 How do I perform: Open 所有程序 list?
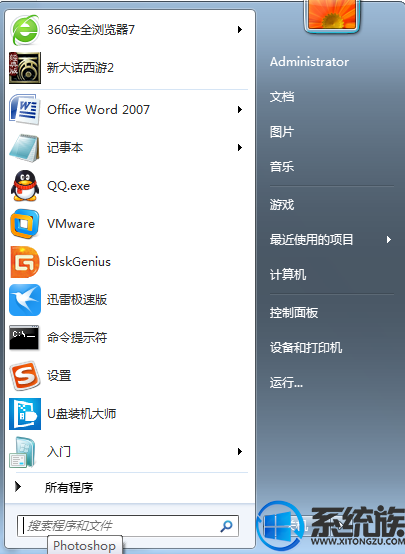69,488
